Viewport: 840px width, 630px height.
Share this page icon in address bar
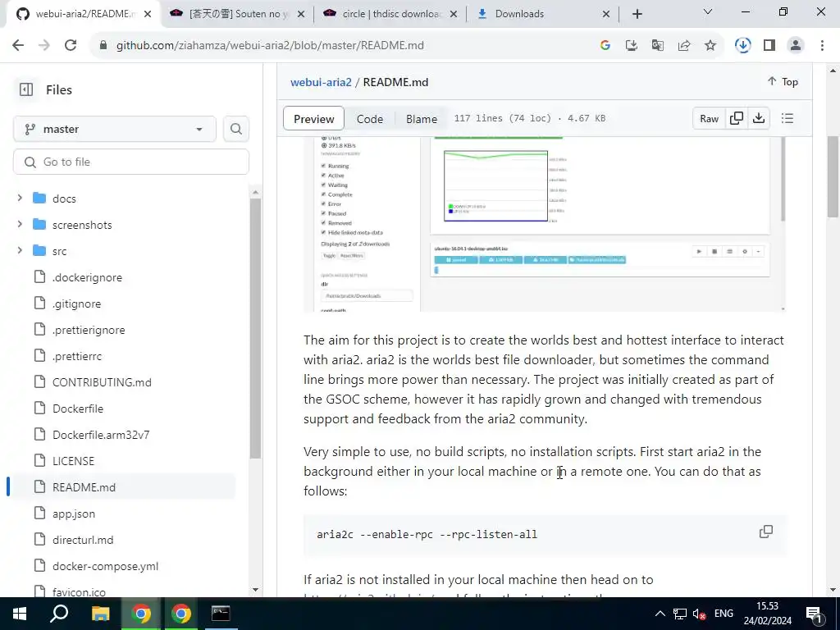coord(684,46)
